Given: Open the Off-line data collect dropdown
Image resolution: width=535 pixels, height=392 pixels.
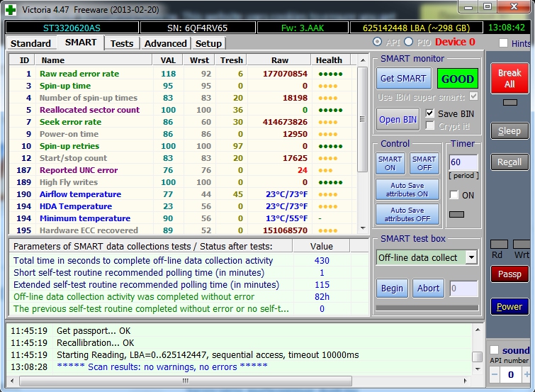Looking at the screenshot, I should (x=472, y=257).
